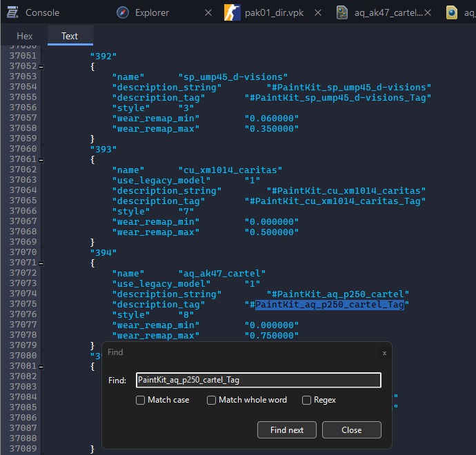Enable the Match case checkbox
The width and height of the screenshot is (476, 455).
tap(140, 400)
